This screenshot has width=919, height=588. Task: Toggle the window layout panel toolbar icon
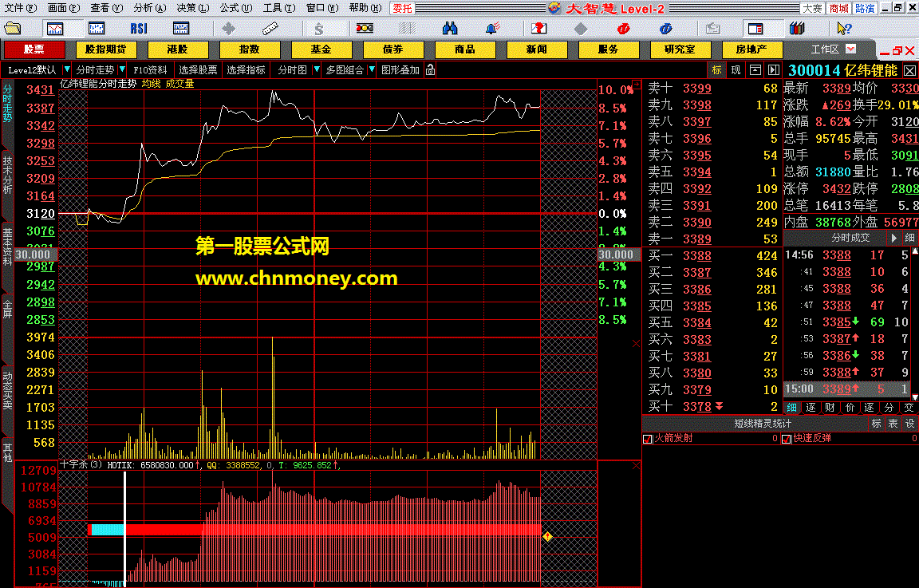(x=755, y=28)
